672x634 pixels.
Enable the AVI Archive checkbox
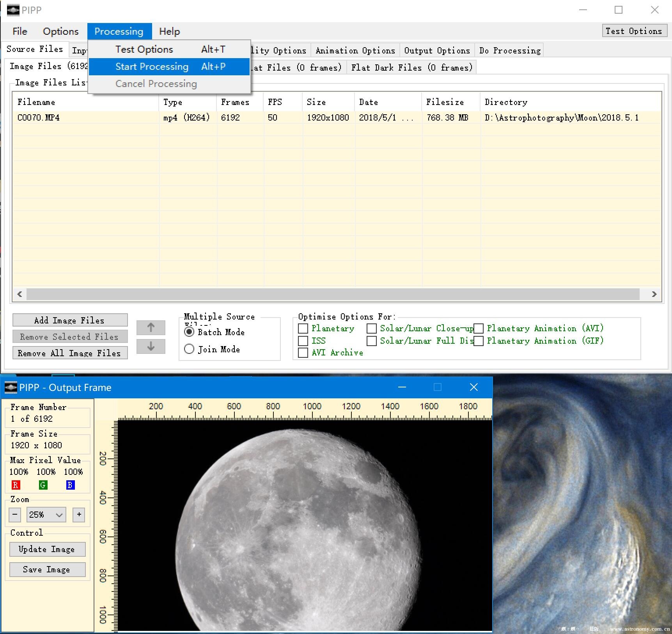pyautogui.click(x=303, y=353)
